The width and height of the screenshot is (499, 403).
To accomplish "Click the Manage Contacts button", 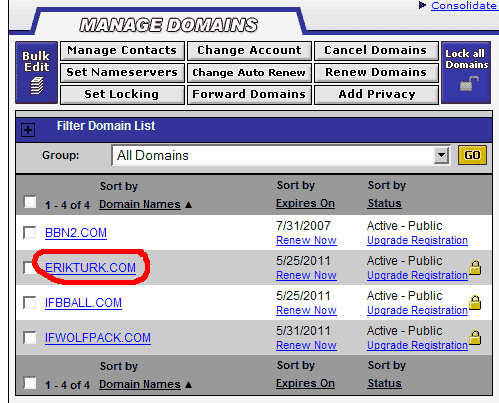I will [122, 51].
